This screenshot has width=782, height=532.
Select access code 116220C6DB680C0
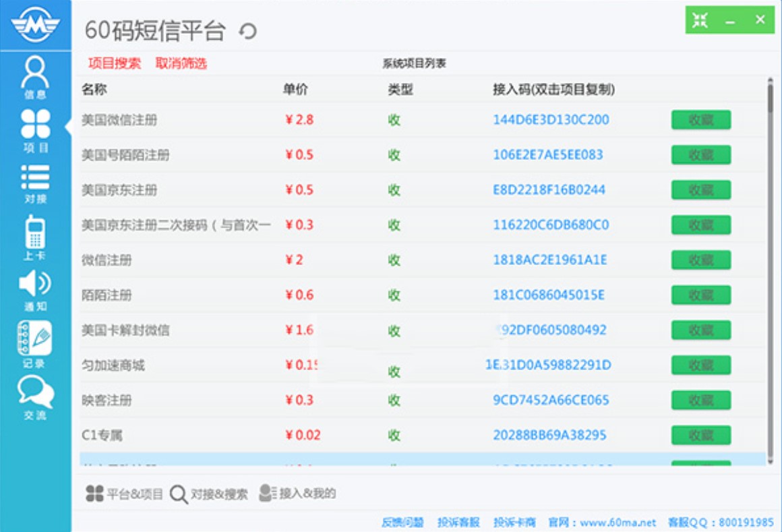551,225
